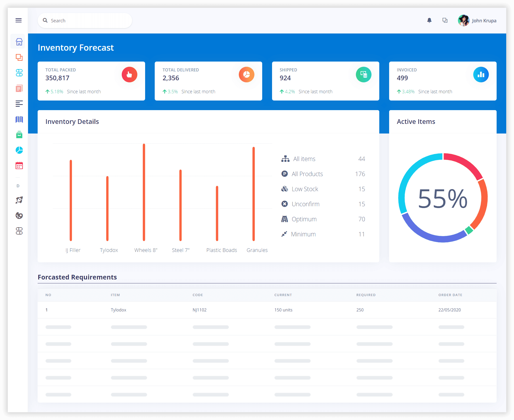Click the 150 units cell
The height and width of the screenshot is (420, 514).
[283, 310]
